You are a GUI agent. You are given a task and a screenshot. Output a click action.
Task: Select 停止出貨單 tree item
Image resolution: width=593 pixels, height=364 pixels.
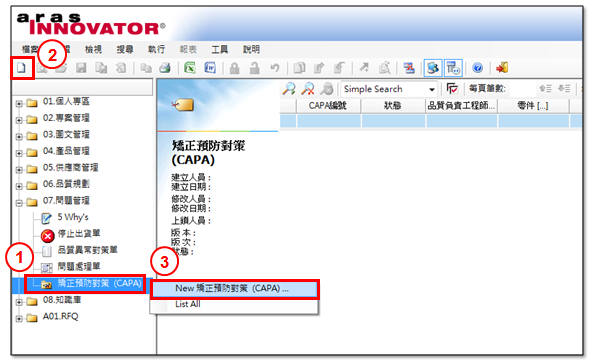[x=79, y=233]
